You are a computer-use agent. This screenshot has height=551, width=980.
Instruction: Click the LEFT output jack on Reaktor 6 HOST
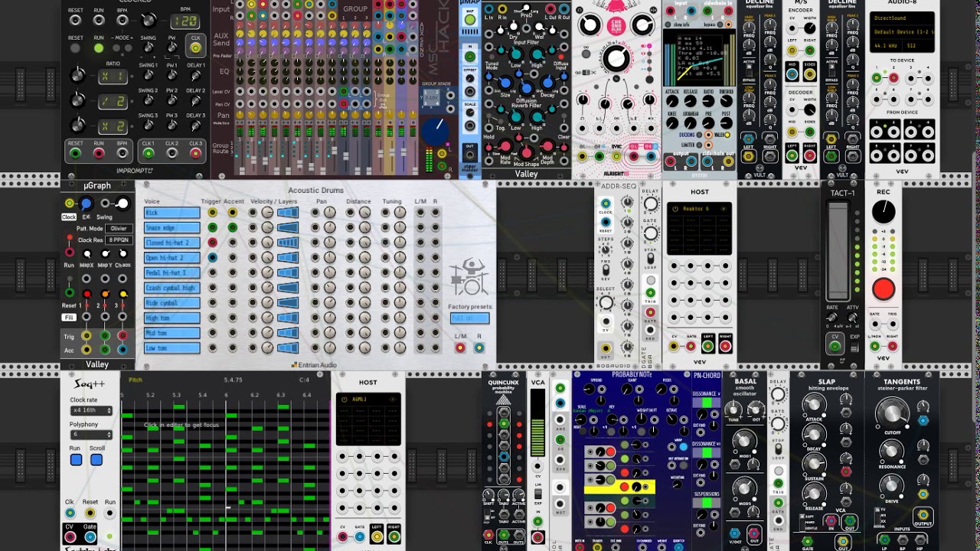click(x=707, y=347)
